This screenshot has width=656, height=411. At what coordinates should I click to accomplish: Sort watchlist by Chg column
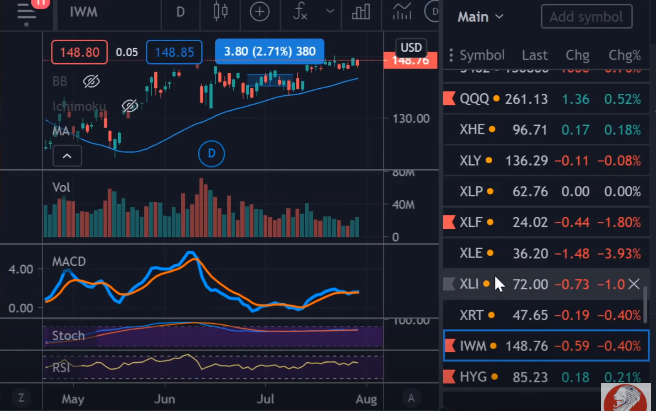[577, 55]
